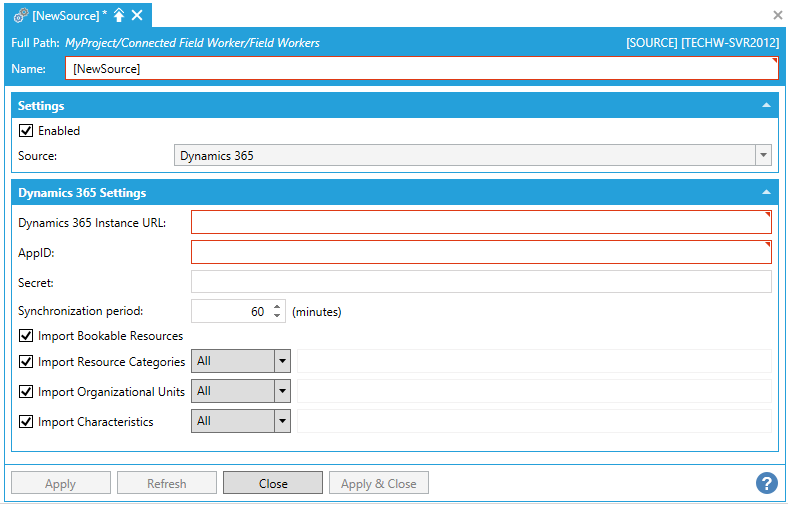Viewport: 788px width, 506px height.
Task: Close the NewSource tab with its X icon
Action: coord(137,15)
